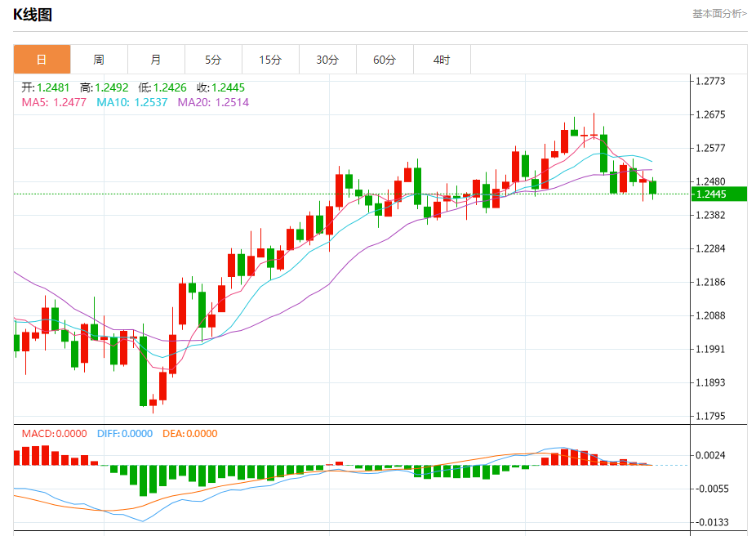The image size is (756, 536).
Task: Click the MA10: 1.2537 label
Action: click(132, 102)
